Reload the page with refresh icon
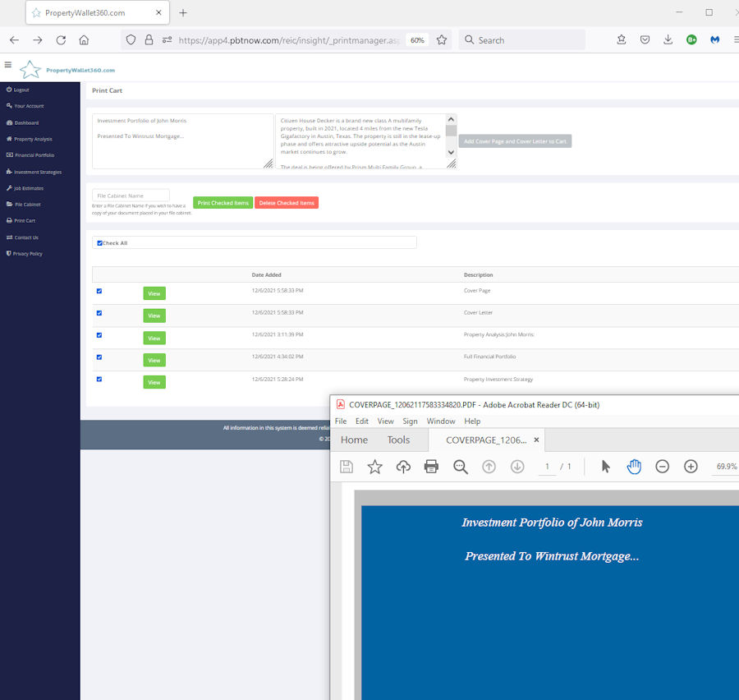This screenshot has width=739, height=700. pyautogui.click(x=61, y=40)
